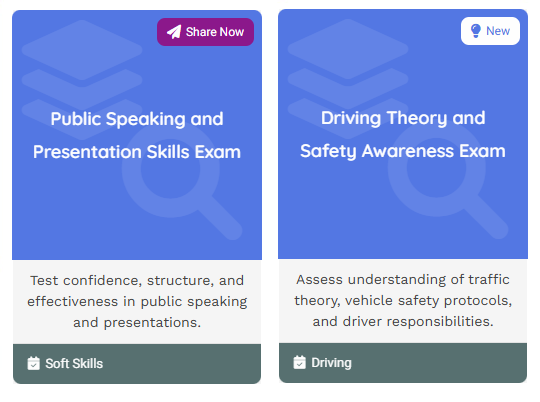Click the Driving footer bar
This screenshot has height=402, width=540.
pos(403,363)
